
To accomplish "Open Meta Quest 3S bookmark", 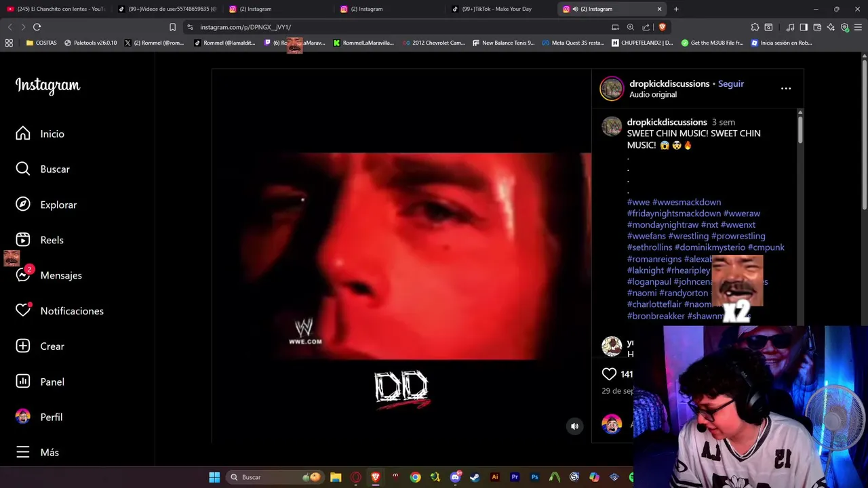I will click(572, 43).
